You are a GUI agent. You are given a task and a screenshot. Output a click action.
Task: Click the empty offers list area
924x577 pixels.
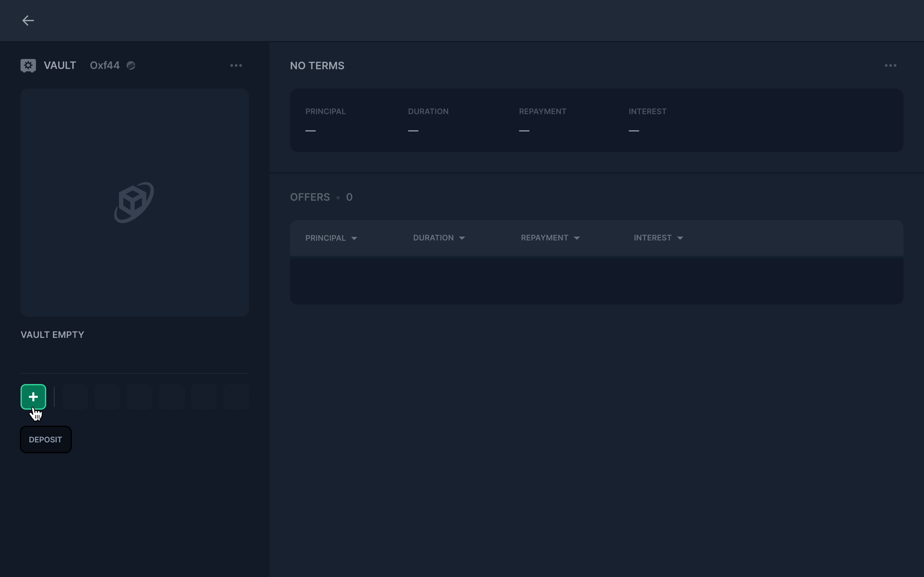[x=596, y=281]
